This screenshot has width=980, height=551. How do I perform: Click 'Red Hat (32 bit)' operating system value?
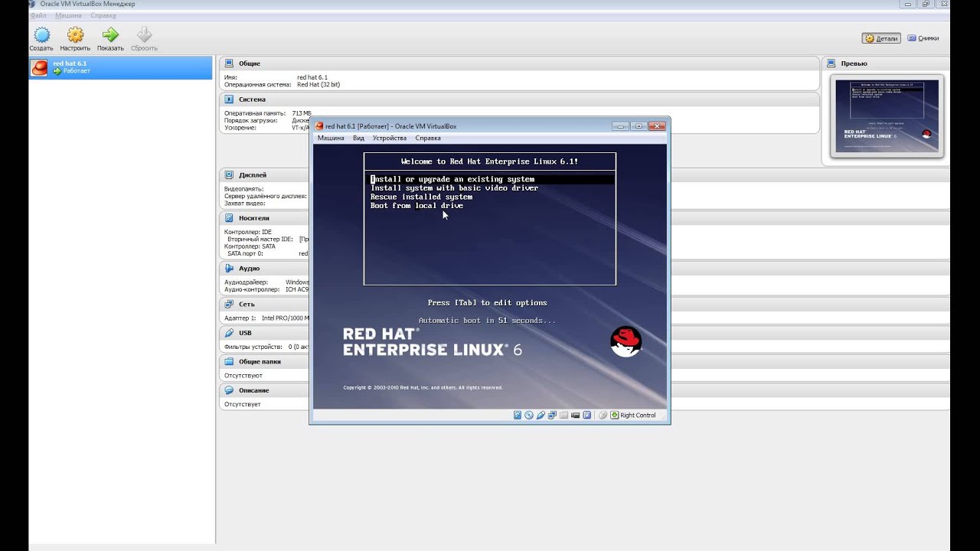[x=318, y=84]
